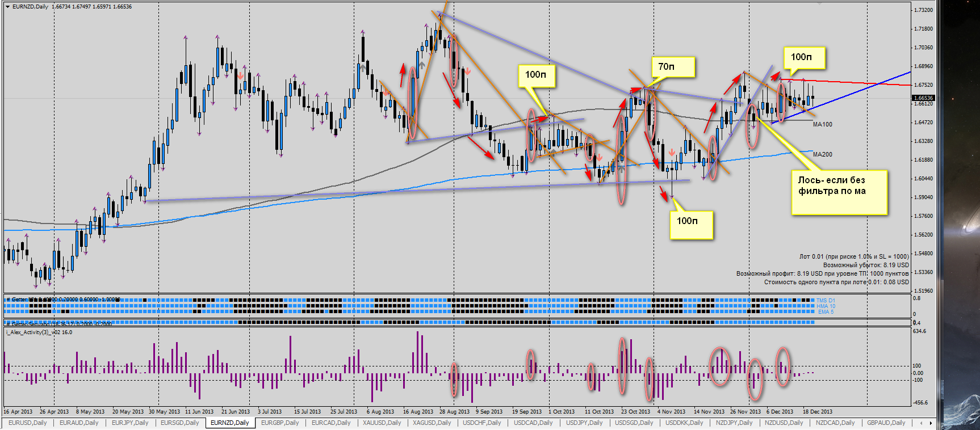The image size is (980, 430).
Task: Click the -456.6 activity scale value
Action: point(920,403)
